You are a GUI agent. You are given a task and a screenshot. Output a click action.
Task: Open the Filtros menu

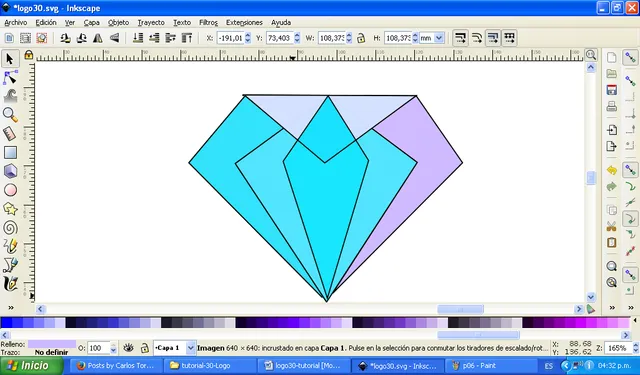point(208,22)
